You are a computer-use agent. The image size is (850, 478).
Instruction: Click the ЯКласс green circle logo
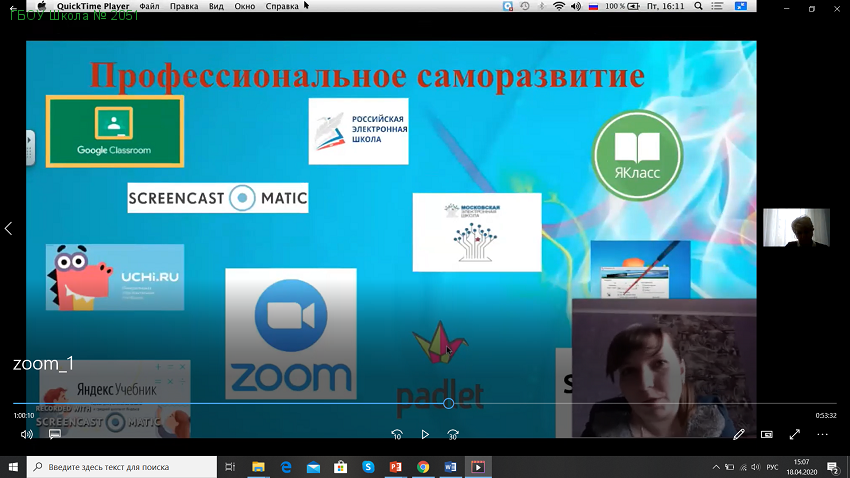coord(638,156)
